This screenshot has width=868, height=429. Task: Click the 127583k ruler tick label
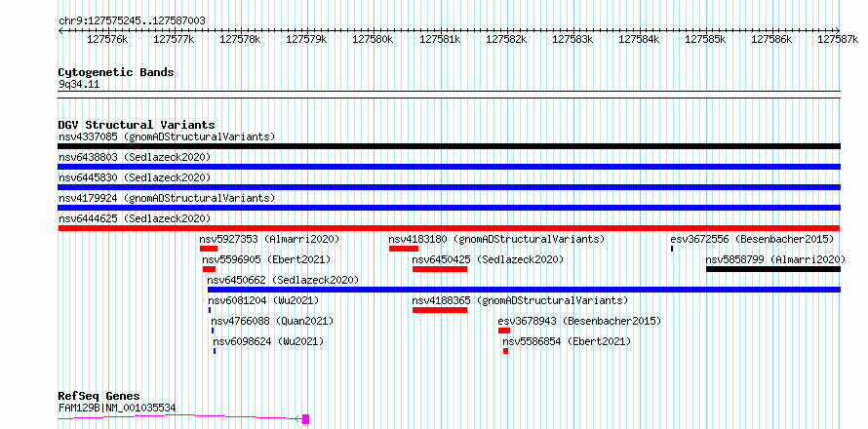coord(572,39)
